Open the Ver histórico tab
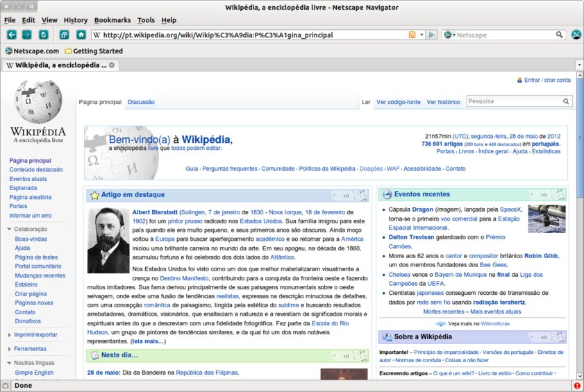The width and height of the screenshot is (584, 392). tap(443, 102)
